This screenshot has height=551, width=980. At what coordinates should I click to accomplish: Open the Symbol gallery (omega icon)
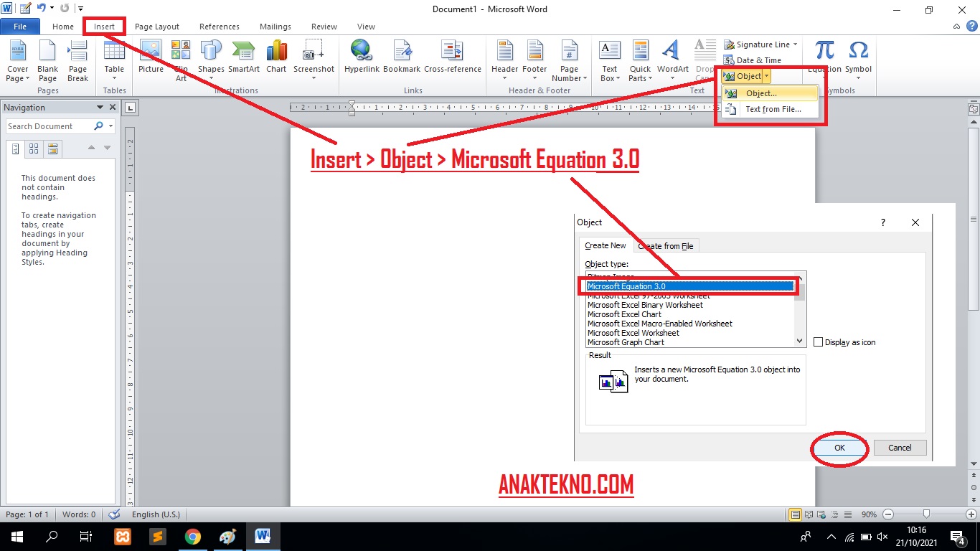point(858,61)
